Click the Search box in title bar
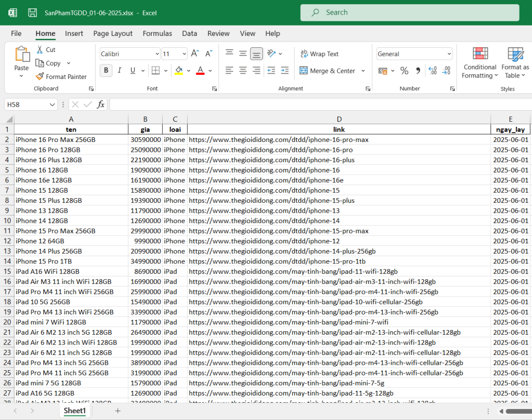 point(409,12)
